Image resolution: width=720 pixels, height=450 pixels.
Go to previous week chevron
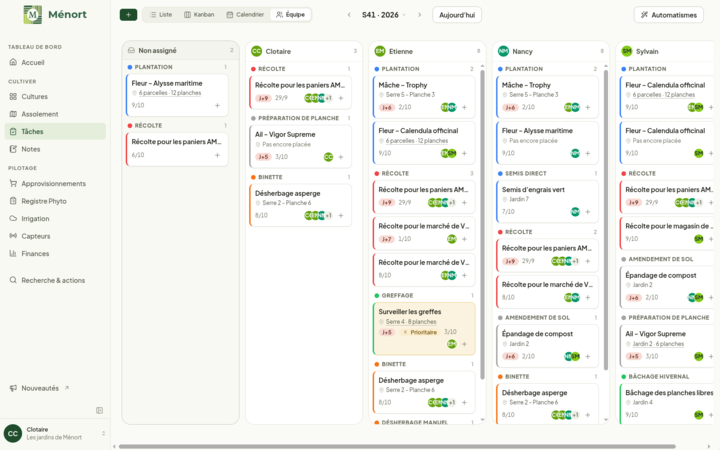(349, 15)
